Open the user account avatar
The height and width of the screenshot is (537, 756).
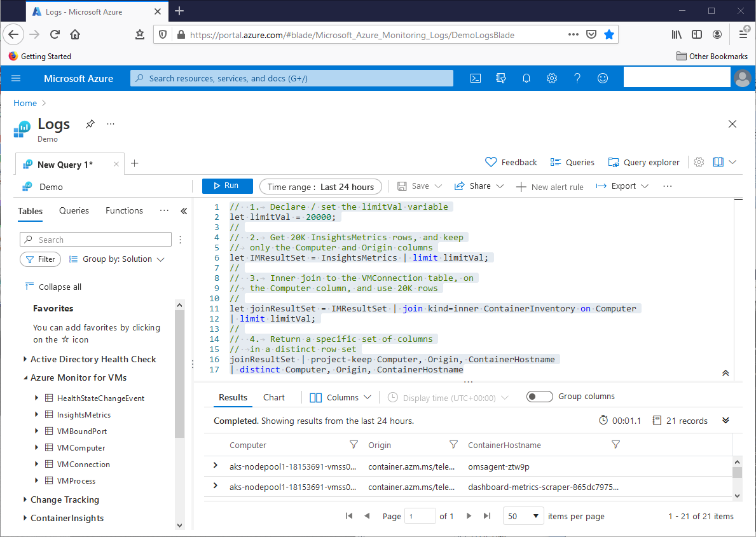point(743,78)
